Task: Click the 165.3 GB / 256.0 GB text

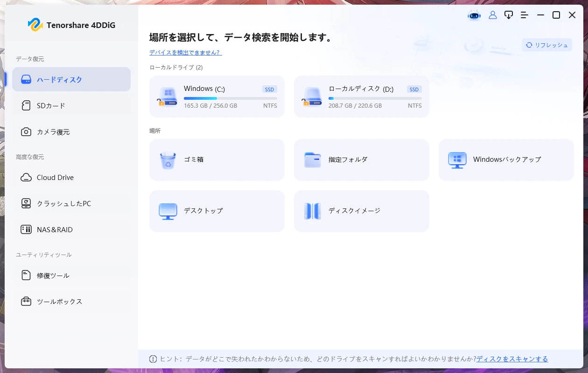Action: pyautogui.click(x=210, y=106)
